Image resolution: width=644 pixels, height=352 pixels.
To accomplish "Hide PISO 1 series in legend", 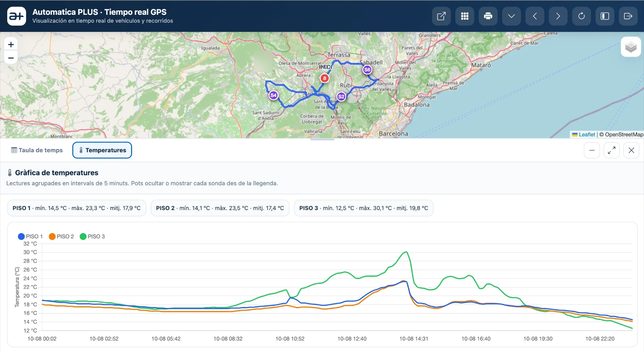I will coord(31,236).
